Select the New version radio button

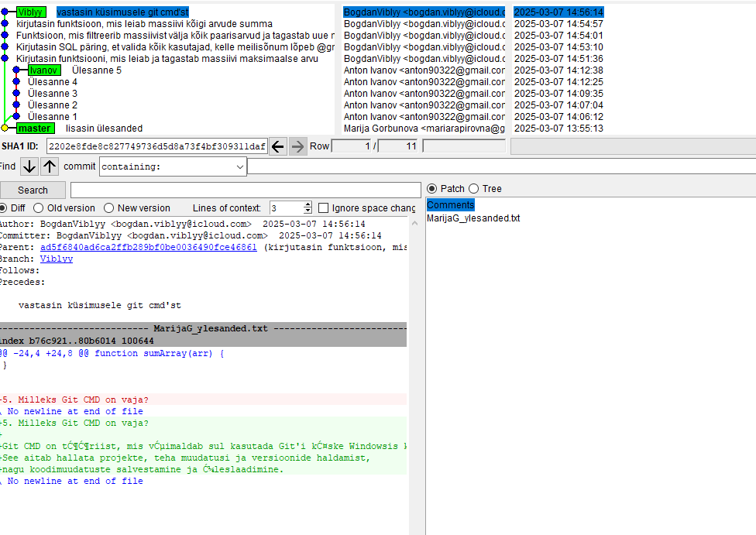pyautogui.click(x=108, y=208)
